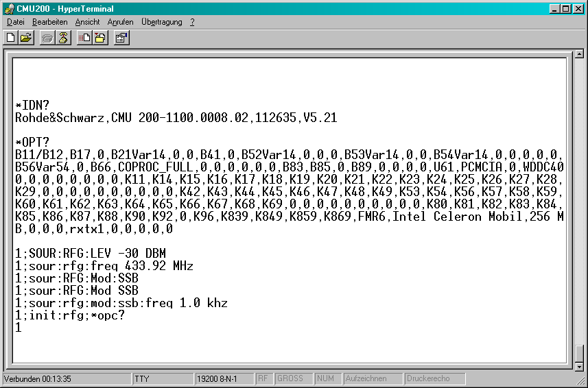Open the Datei menu

point(15,22)
